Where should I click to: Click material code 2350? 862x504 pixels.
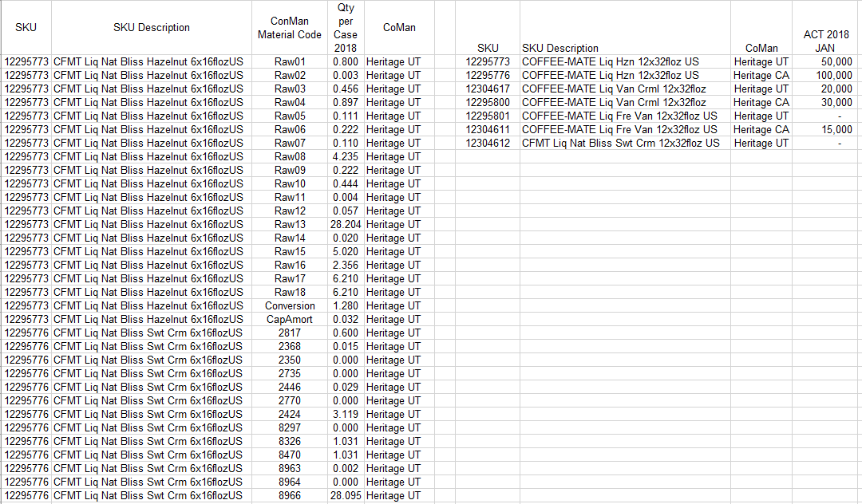[290, 360]
